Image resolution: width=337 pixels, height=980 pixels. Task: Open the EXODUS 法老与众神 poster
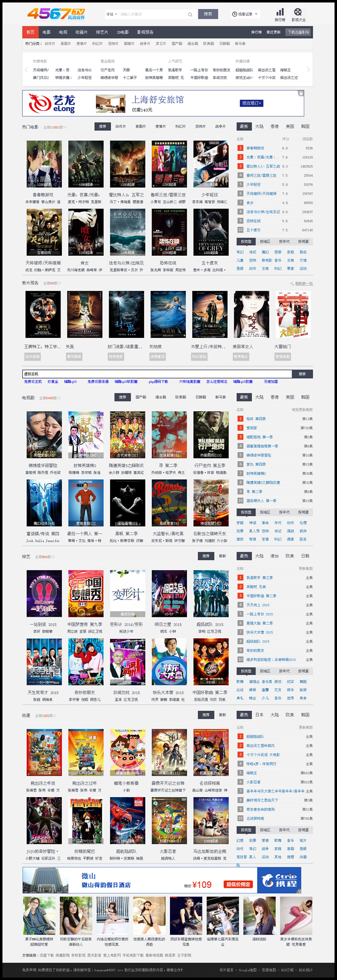127,232
